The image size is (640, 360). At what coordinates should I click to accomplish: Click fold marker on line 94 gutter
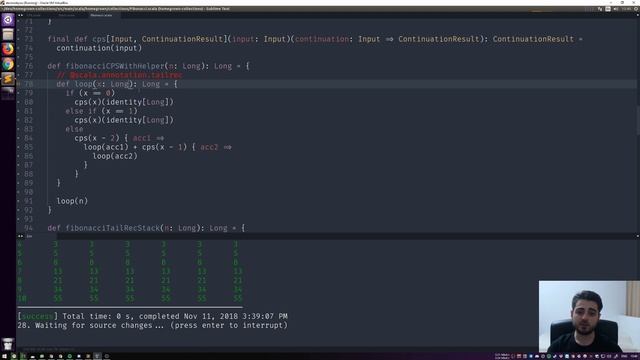coord(18,228)
